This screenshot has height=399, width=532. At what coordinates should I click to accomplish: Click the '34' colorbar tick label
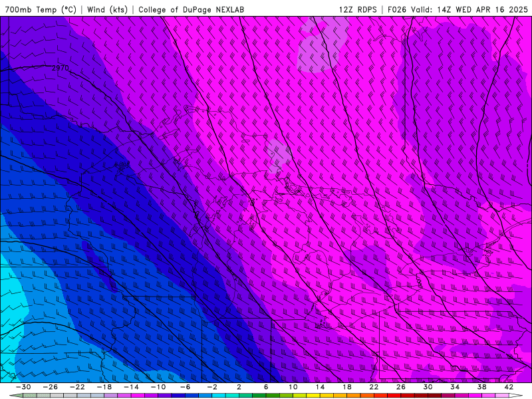[x=455, y=387]
